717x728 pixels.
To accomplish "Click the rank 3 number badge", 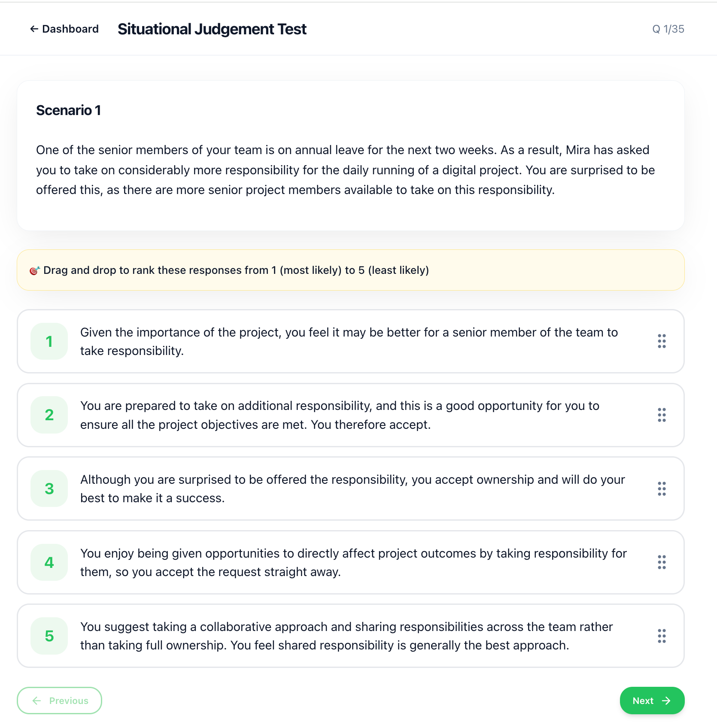I will point(49,488).
